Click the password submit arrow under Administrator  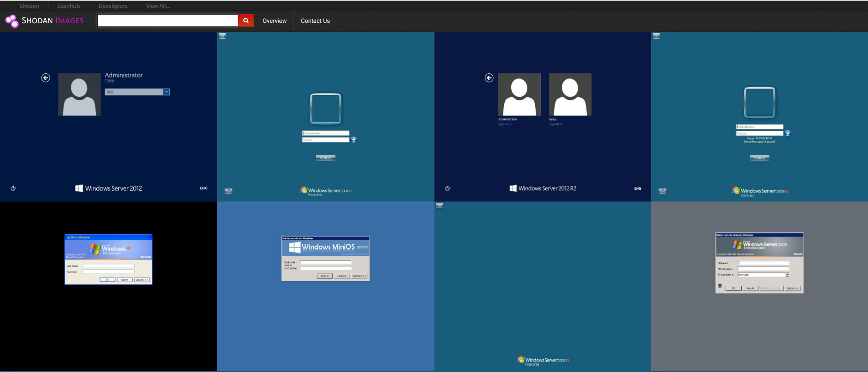tap(167, 92)
